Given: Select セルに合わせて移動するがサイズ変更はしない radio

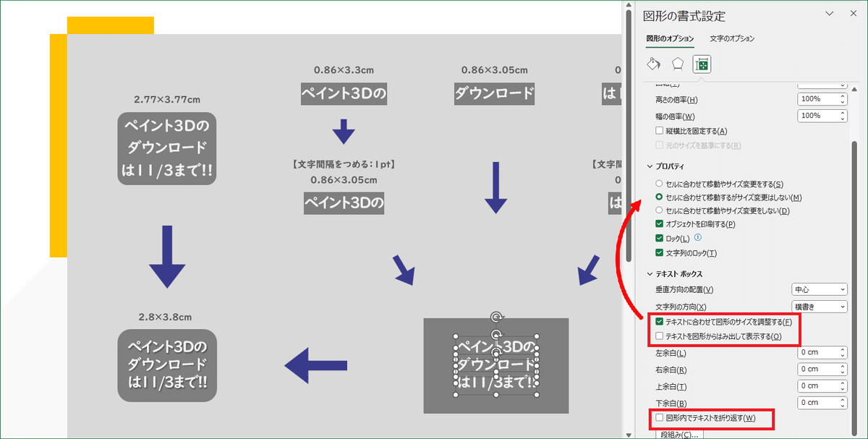Looking at the screenshot, I should point(659,197).
